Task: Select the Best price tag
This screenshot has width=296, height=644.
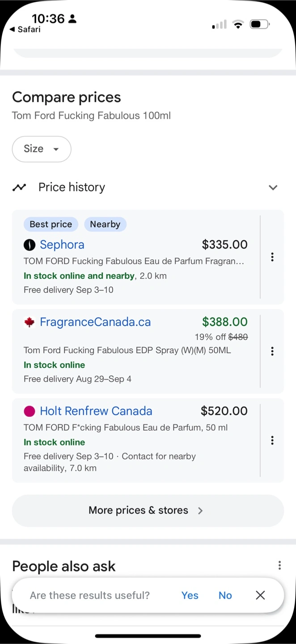Action: (51, 225)
